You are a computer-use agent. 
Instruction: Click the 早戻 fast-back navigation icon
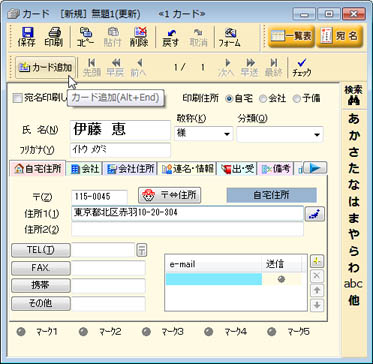(x=116, y=68)
